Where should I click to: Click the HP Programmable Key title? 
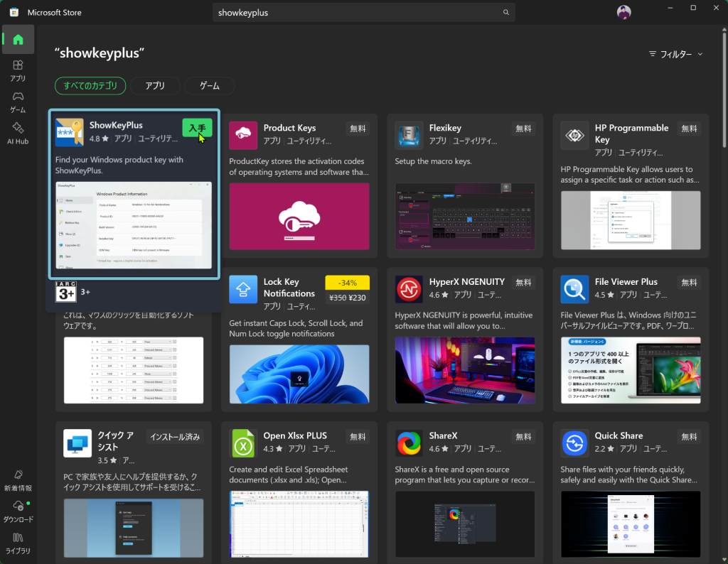(x=632, y=134)
